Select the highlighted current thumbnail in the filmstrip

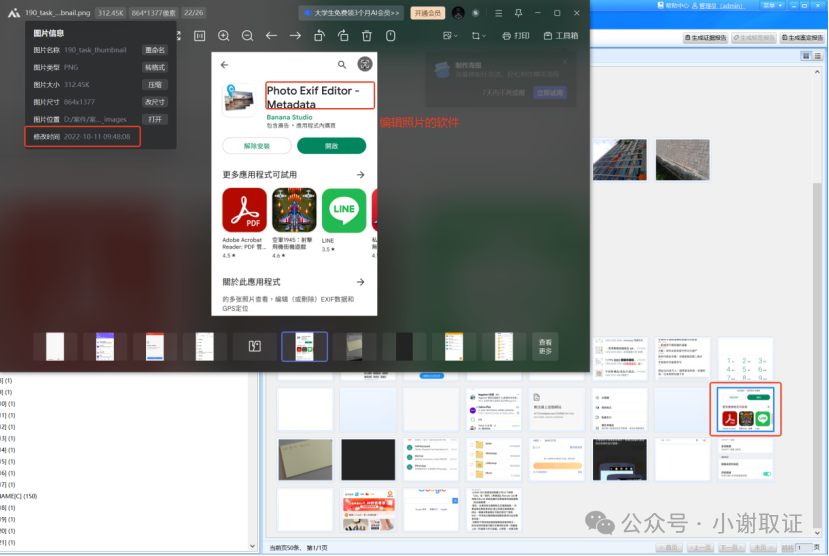click(305, 347)
